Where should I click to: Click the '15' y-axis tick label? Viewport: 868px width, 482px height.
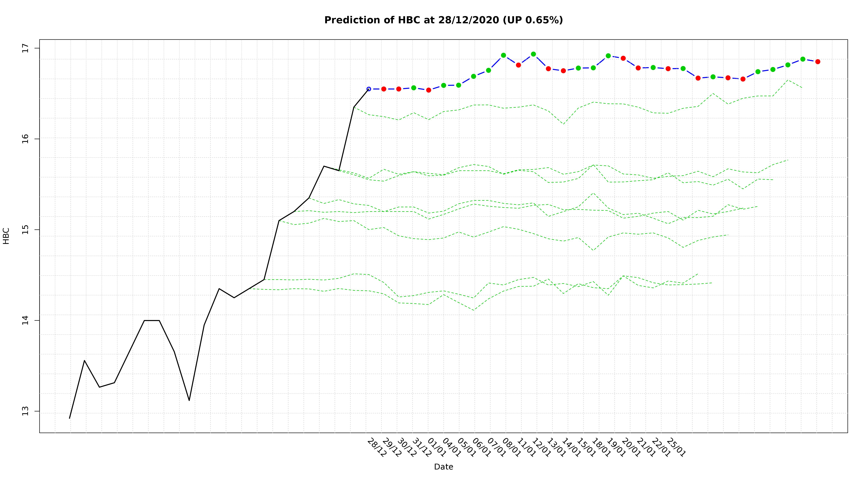pos(26,230)
